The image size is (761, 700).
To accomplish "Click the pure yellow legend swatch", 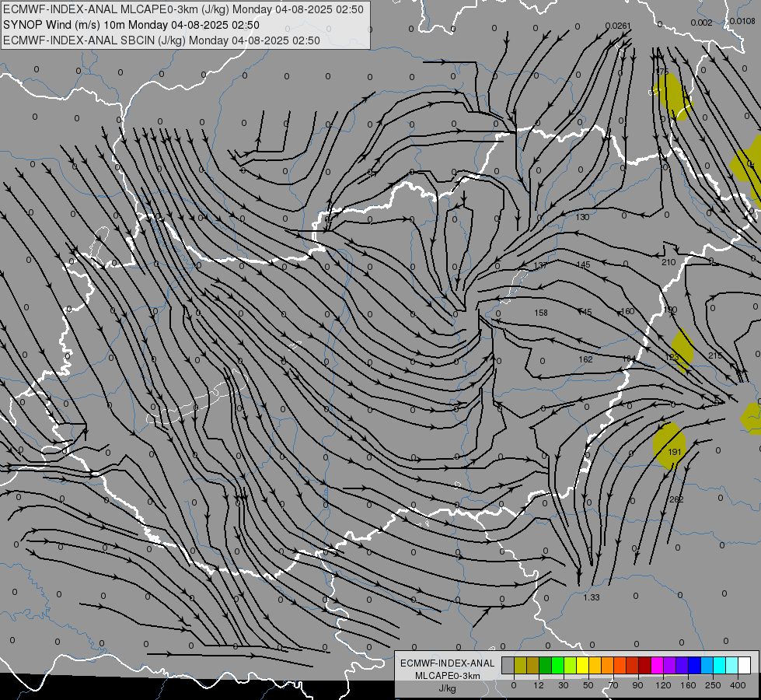I will 582,665.
